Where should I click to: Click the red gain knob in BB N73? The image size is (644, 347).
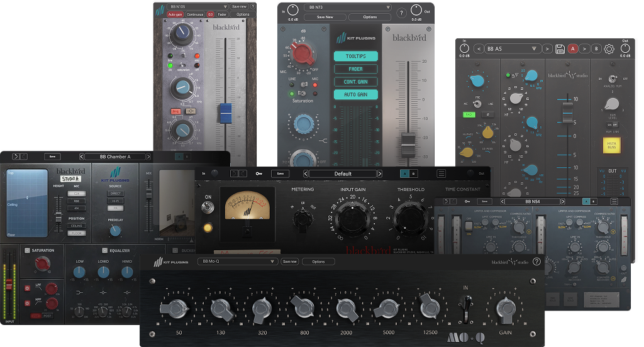[303, 54]
